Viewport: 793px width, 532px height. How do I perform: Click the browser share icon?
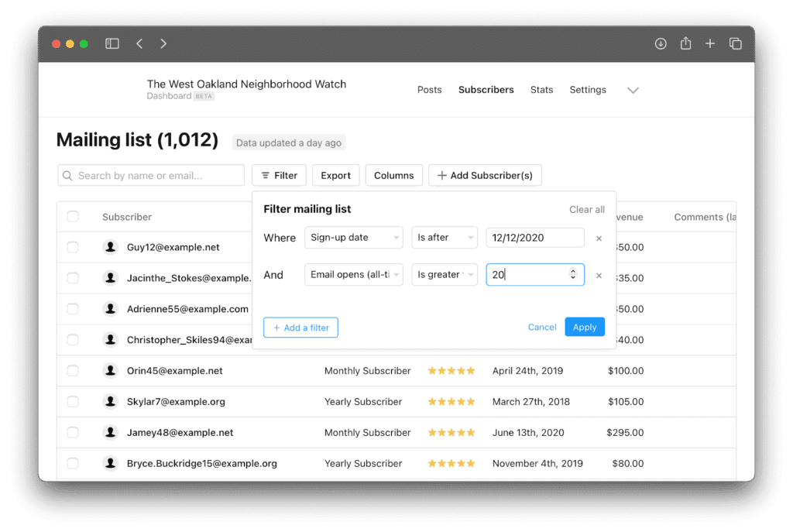point(685,44)
